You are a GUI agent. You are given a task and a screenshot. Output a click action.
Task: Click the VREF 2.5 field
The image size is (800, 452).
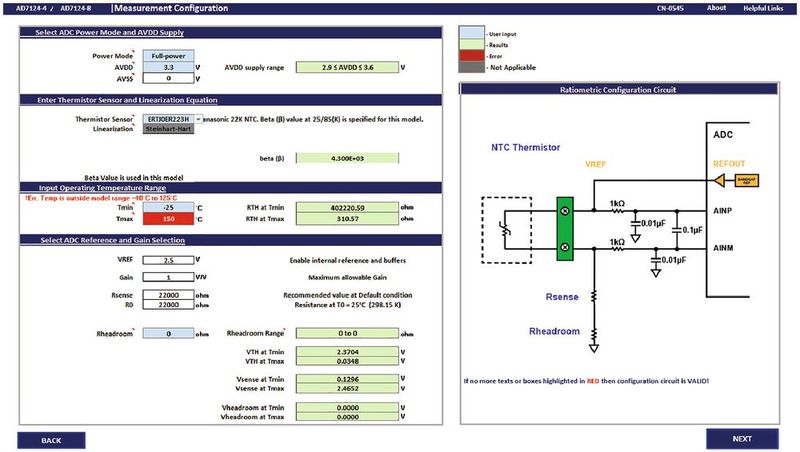pos(168,260)
